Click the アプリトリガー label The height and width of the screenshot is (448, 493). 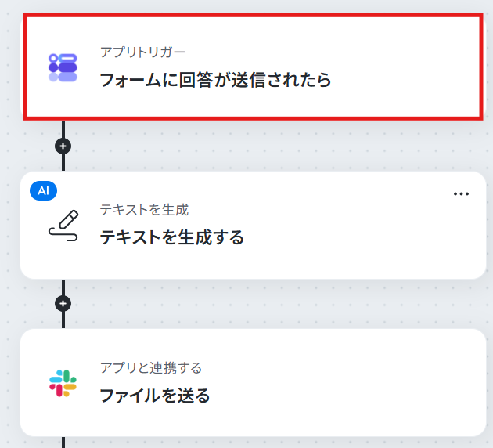tap(142, 52)
